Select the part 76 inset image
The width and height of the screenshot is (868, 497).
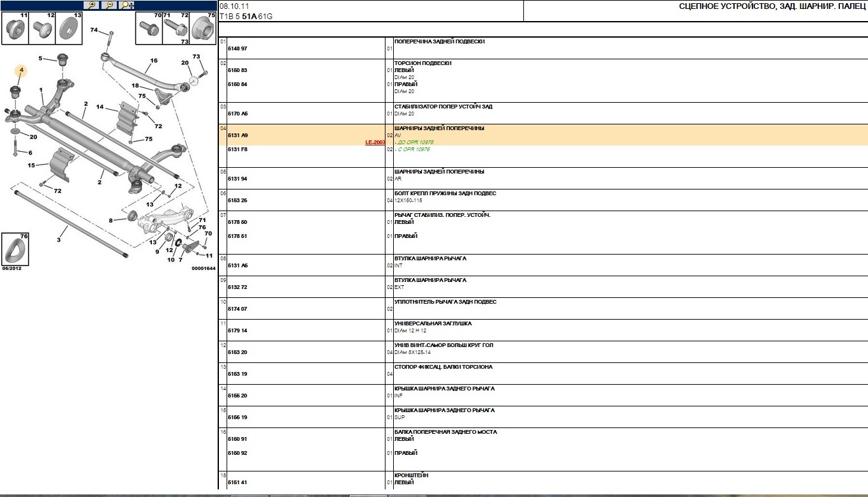pos(15,249)
